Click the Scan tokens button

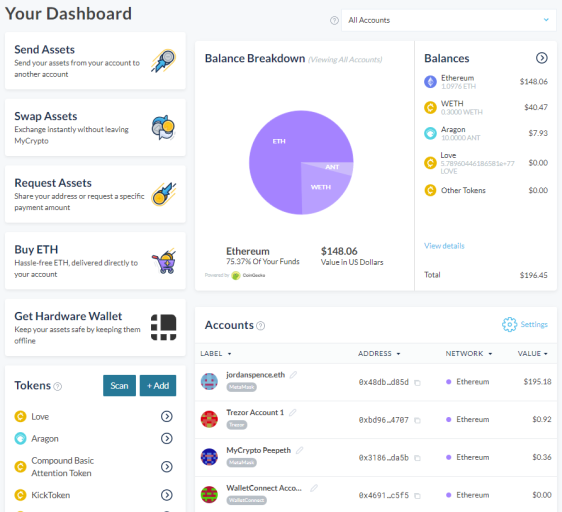(x=119, y=385)
